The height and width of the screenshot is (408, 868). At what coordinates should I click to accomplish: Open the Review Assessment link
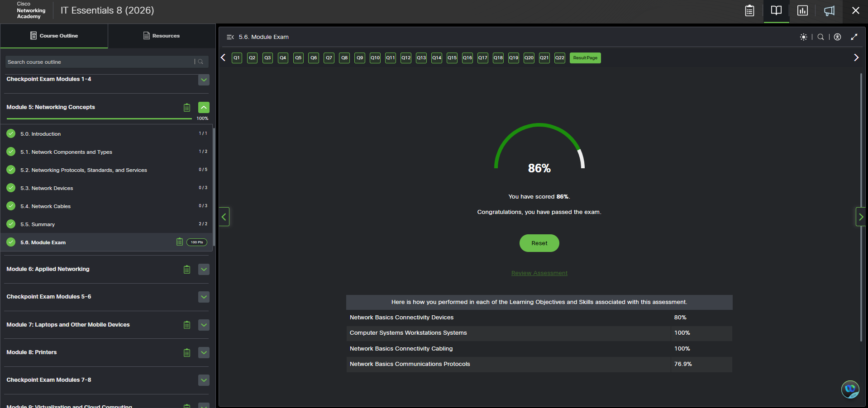tap(539, 273)
